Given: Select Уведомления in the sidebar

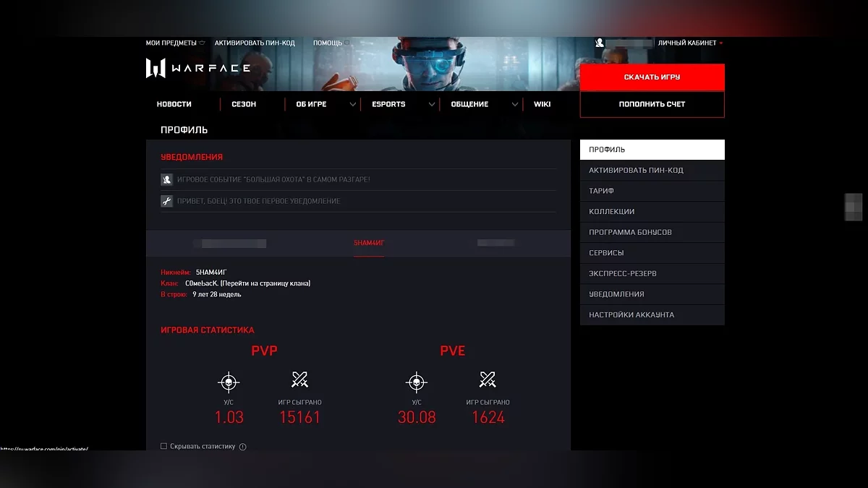Looking at the screenshot, I should [x=652, y=294].
